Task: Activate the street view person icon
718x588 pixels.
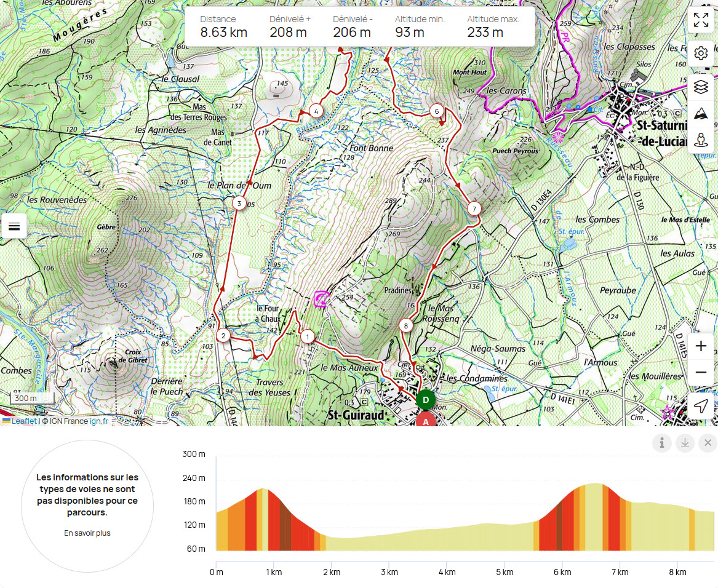Action: [x=701, y=140]
